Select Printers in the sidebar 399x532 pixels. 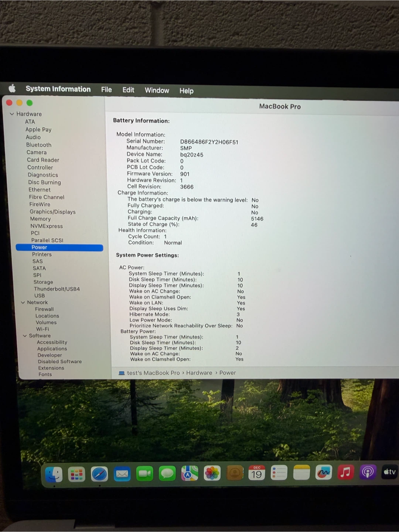tap(42, 255)
